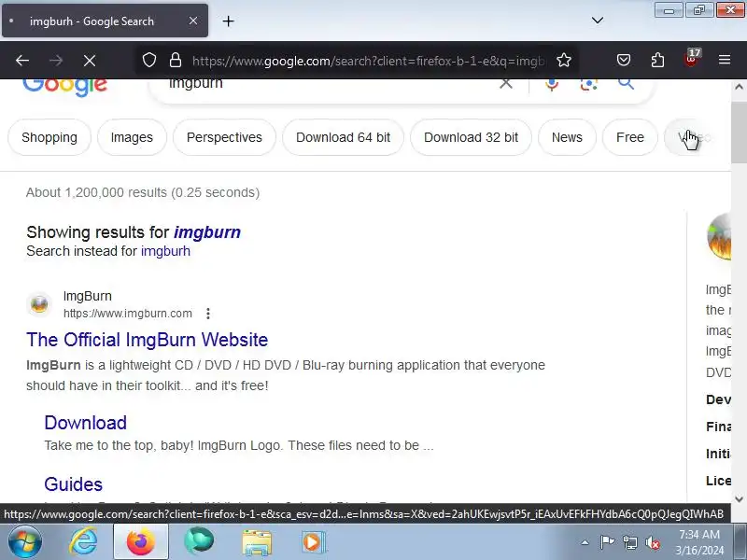Open three-dot menu for ImgBurn result
Viewport: 747px width, 560px height.
[x=208, y=314]
